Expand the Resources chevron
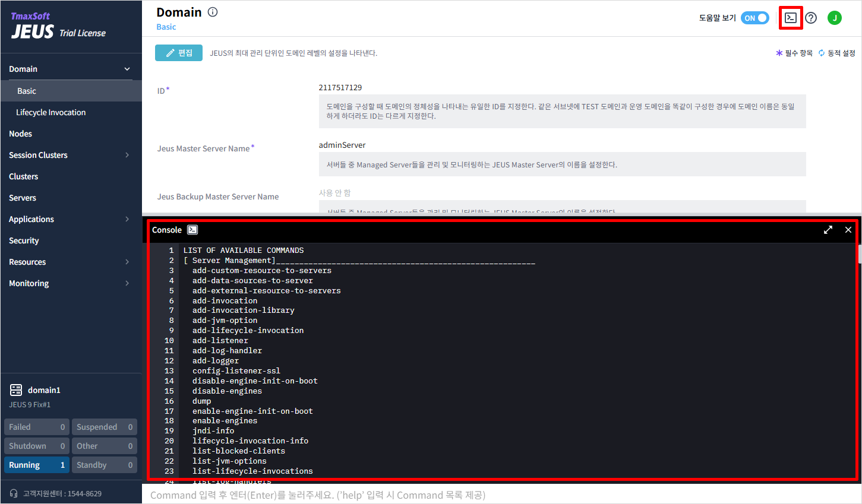 (x=127, y=262)
